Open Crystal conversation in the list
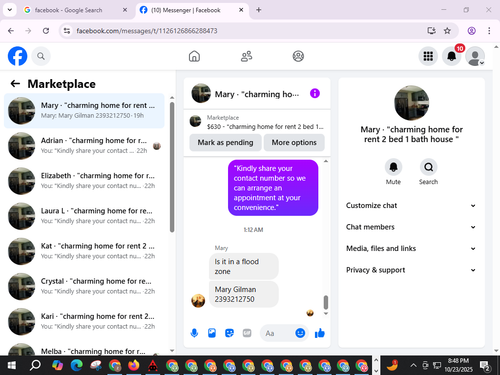500x375 pixels. [x=84, y=286]
